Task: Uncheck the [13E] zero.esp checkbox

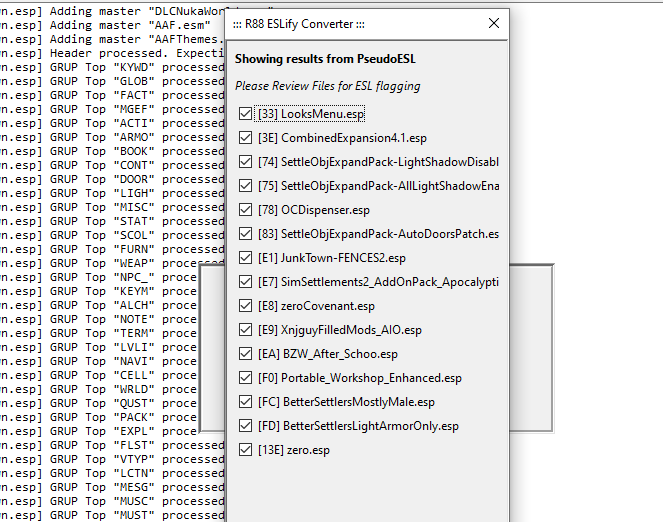Action: [x=246, y=450]
